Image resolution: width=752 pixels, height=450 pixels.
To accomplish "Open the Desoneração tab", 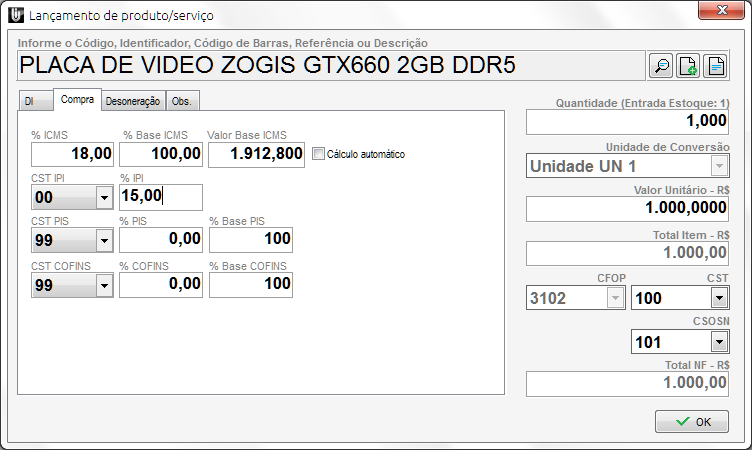I will [x=133, y=101].
